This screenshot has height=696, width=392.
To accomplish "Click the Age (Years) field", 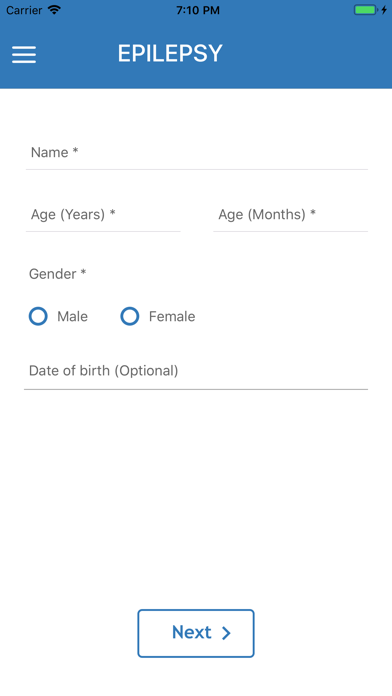I will (103, 215).
